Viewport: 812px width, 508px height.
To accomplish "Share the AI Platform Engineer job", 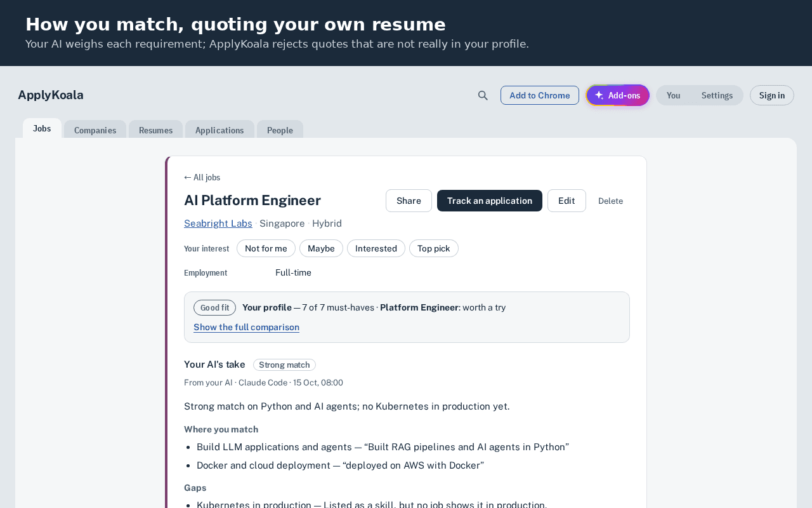I will [409, 201].
